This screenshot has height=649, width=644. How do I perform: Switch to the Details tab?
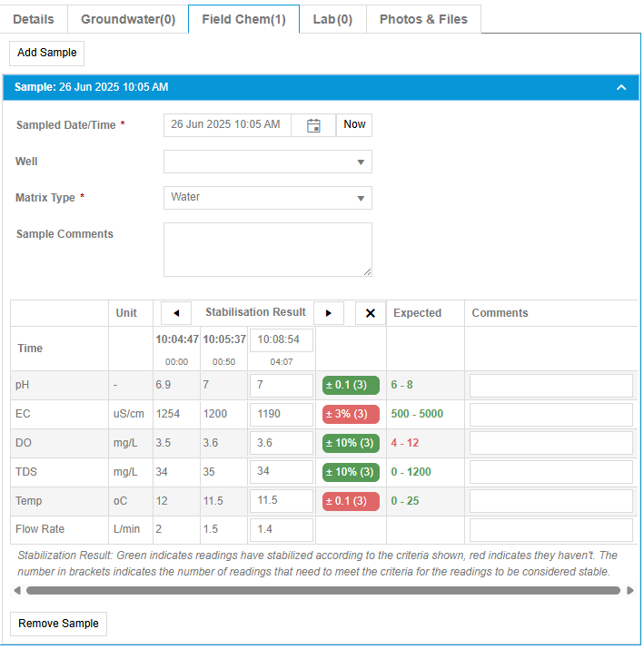[x=34, y=19]
